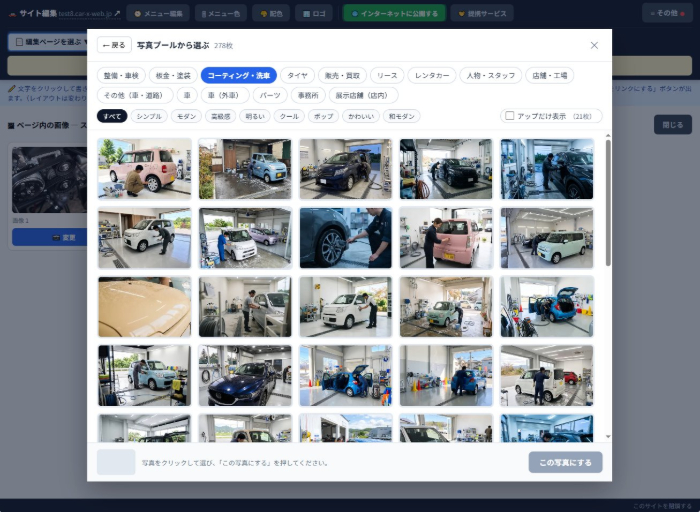Select the その他(車・道路) category chip
Screen dimensions: 700x512
tap(135, 95)
